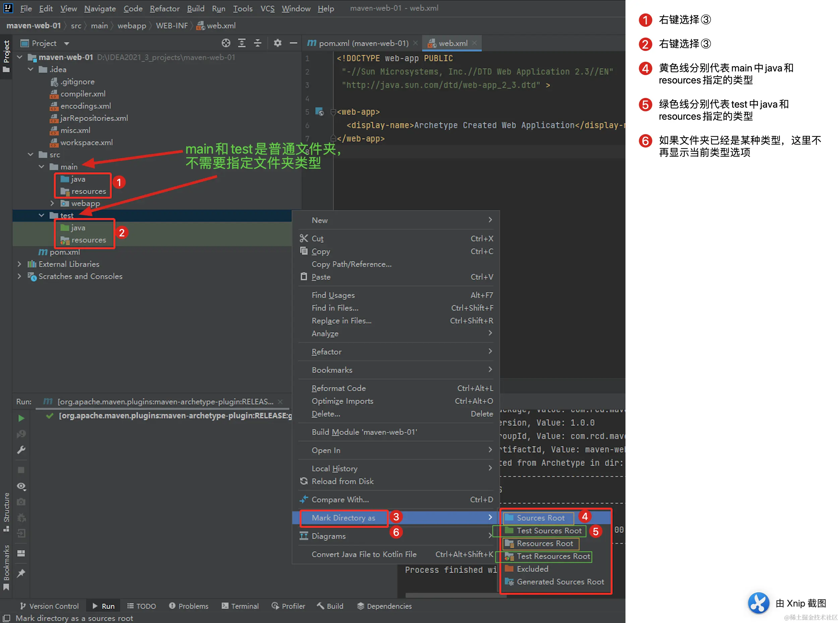Click the Expand All icon in Project panel
Viewport: 840px width, 623px height.
point(242,43)
